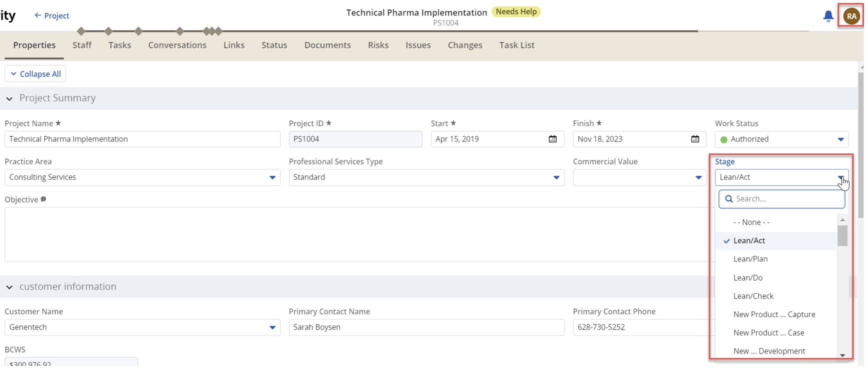This screenshot has width=868, height=370.
Task: Open the Risks tab
Action: [x=378, y=45]
